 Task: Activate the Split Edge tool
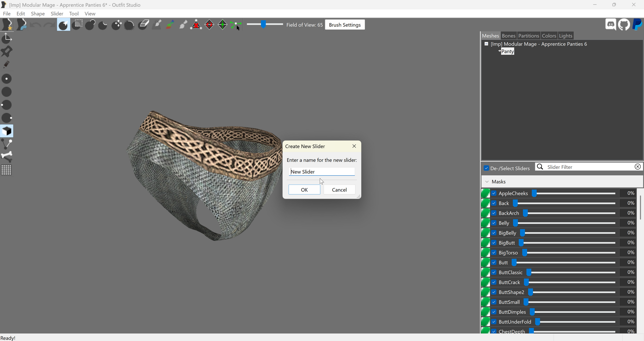tap(223, 25)
